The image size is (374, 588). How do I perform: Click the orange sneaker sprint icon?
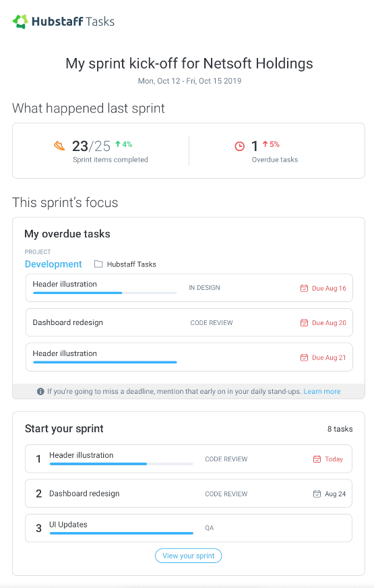59,145
